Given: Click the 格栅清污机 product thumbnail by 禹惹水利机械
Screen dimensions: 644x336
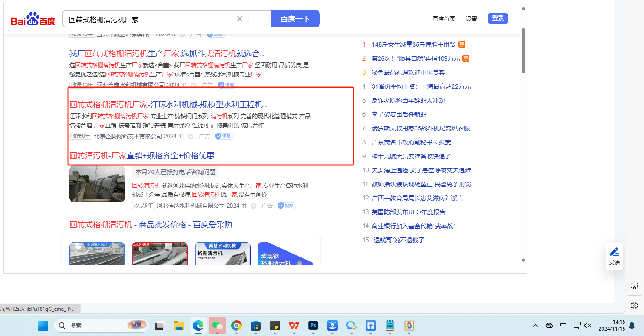Looking at the screenshot, I should pos(222,254).
